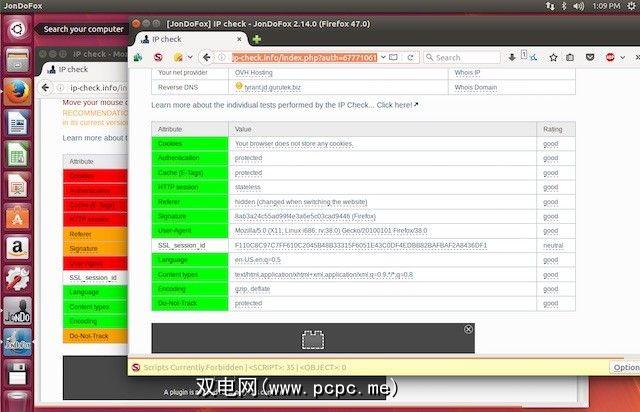
Task: Click the green Encoding attribute cell
Action: click(190, 289)
